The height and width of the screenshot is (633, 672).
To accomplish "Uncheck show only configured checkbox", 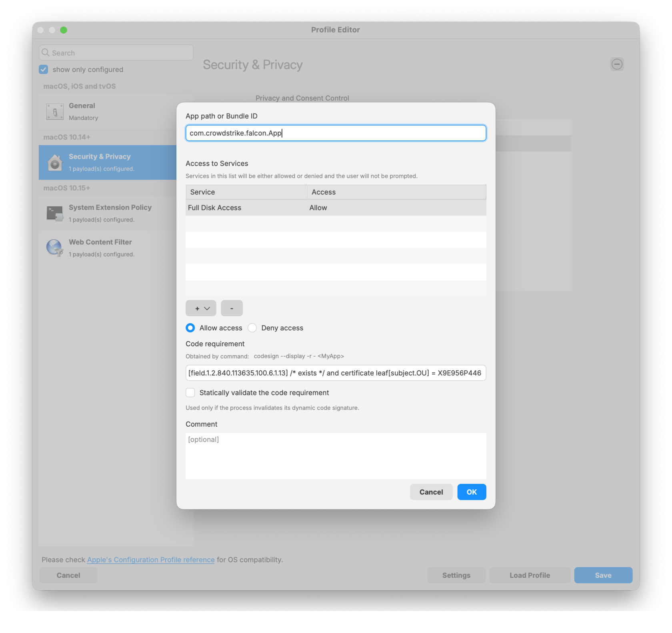I will pyautogui.click(x=44, y=70).
